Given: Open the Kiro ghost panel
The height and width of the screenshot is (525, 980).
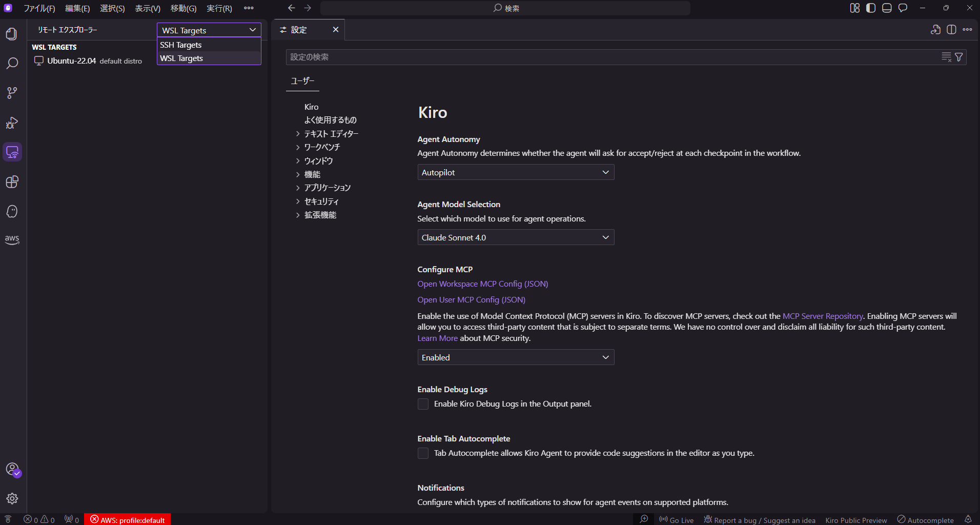Looking at the screenshot, I should click(12, 211).
